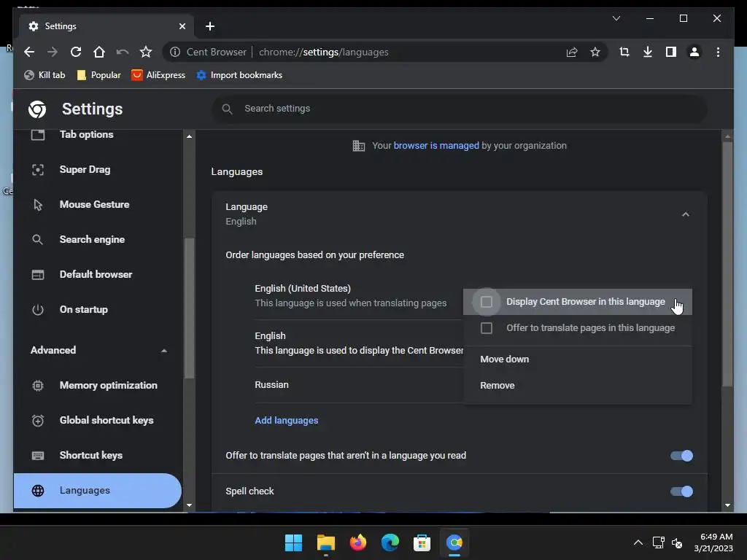Open the home page button
The image size is (747, 560).
pos(99,52)
